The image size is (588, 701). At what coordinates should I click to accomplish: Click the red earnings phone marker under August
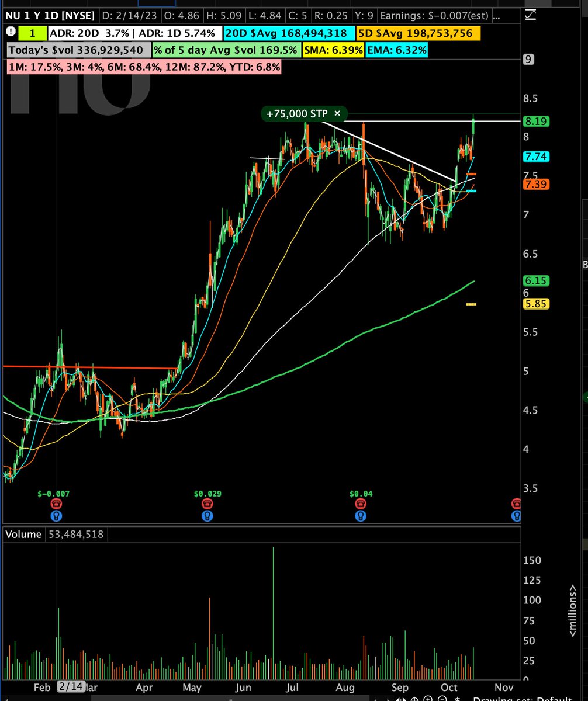(361, 503)
